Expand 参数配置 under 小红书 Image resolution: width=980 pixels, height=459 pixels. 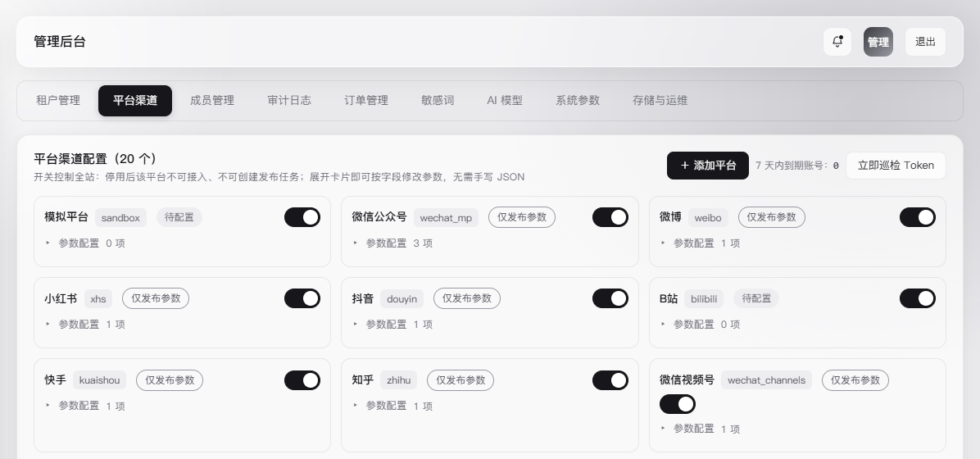click(85, 325)
